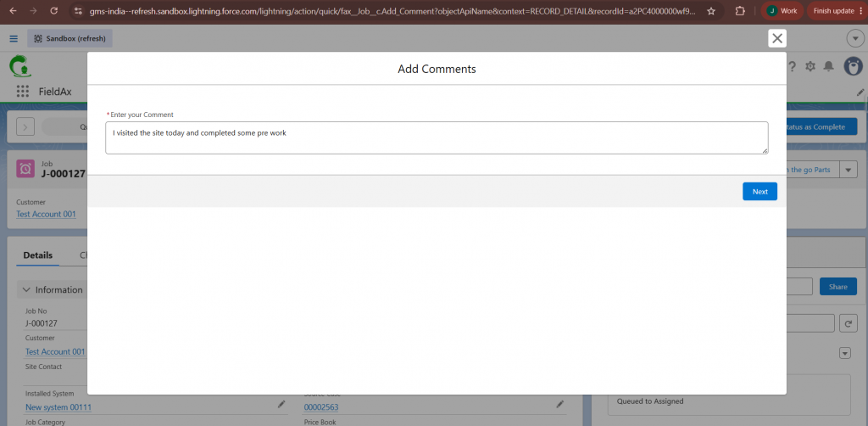Open the browser extensions puzzle icon
The width and height of the screenshot is (868, 426).
(740, 10)
